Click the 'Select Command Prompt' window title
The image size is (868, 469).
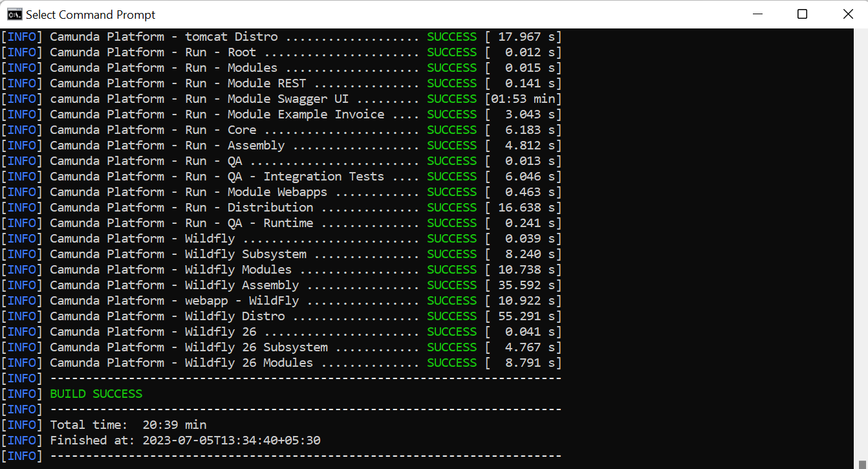point(91,14)
